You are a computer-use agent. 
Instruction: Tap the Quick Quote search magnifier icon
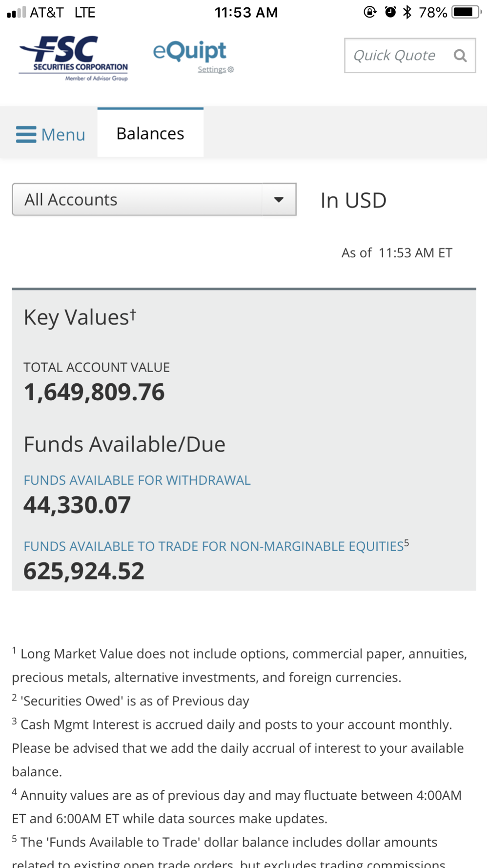[x=460, y=56]
